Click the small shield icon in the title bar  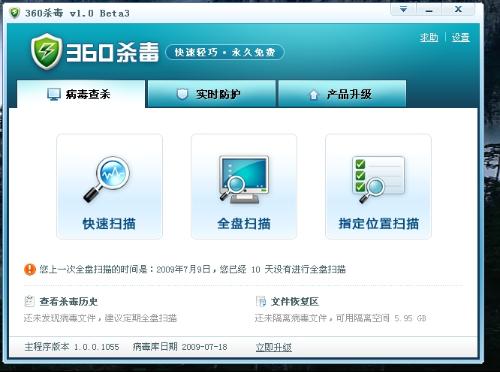coord(14,13)
